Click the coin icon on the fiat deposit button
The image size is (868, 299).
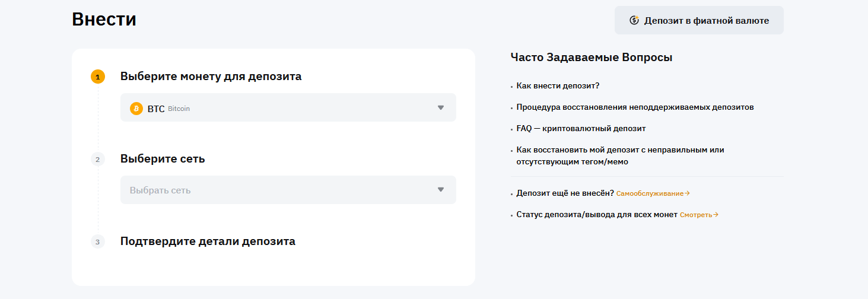[634, 21]
